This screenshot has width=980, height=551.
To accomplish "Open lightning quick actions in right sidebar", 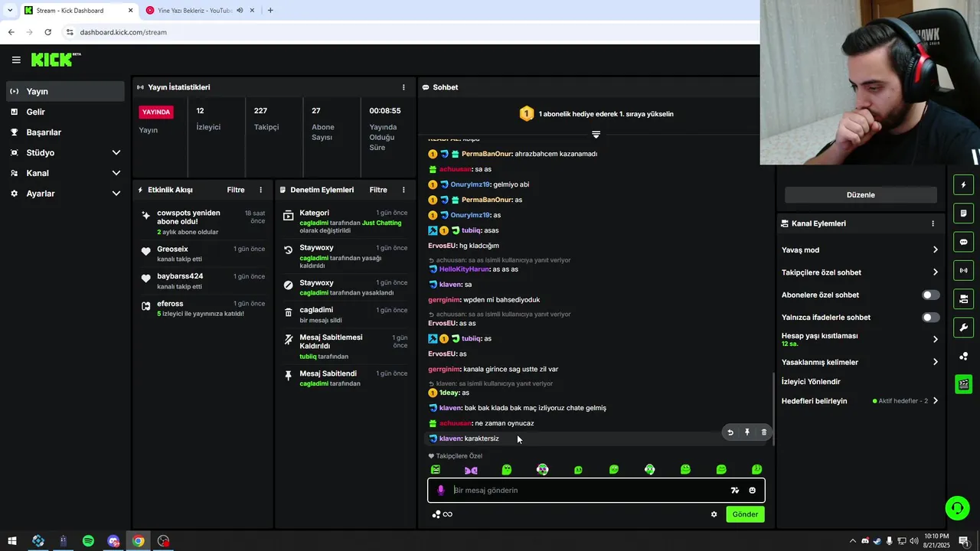I will coord(963,185).
